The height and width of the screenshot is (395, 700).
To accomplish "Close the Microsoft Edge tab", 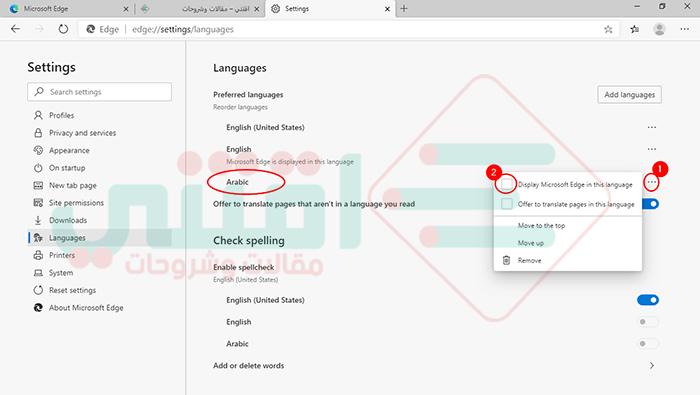I will click(x=126, y=9).
